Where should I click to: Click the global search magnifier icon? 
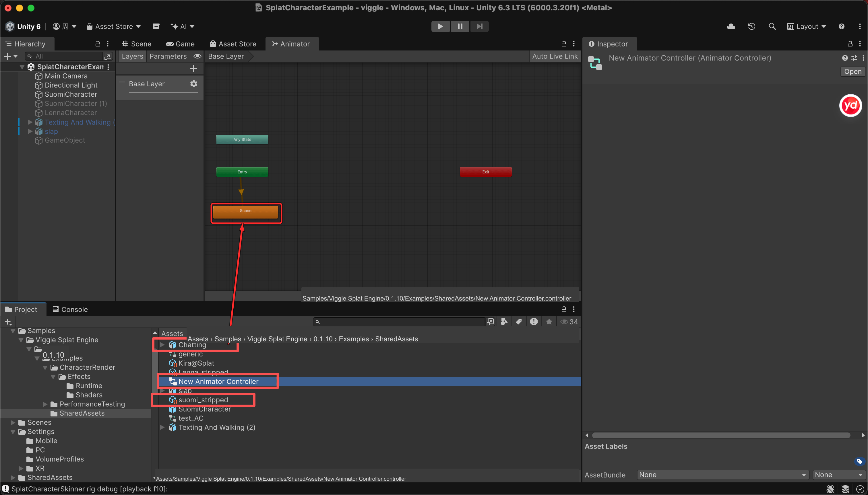click(x=772, y=26)
